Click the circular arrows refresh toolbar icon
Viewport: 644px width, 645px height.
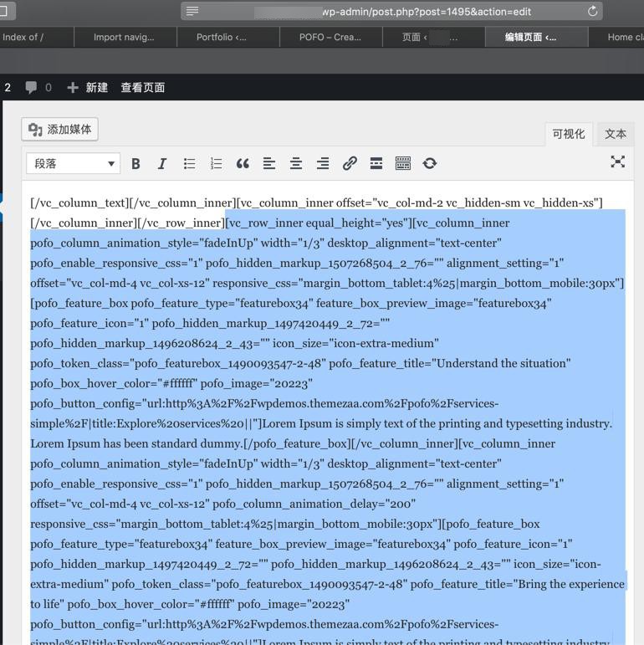(430, 164)
